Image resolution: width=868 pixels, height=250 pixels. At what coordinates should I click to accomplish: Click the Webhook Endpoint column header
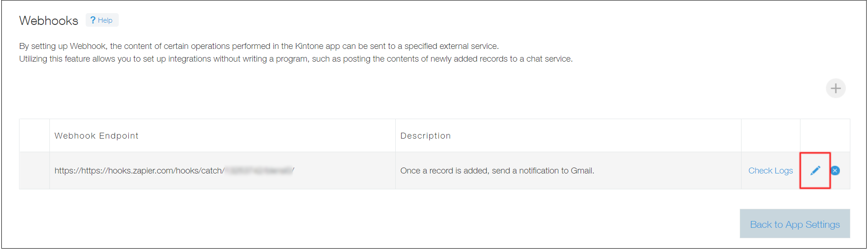tap(96, 136)
